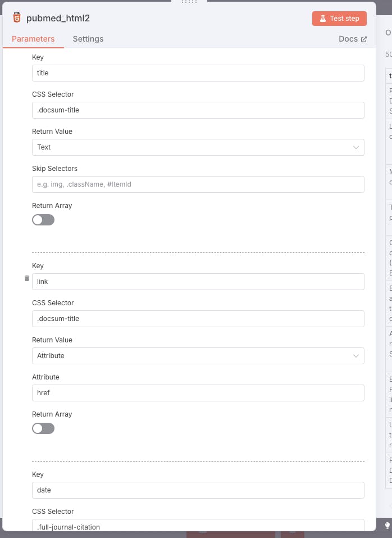Enable Return Array for the link key

click(x=43, y=428)
